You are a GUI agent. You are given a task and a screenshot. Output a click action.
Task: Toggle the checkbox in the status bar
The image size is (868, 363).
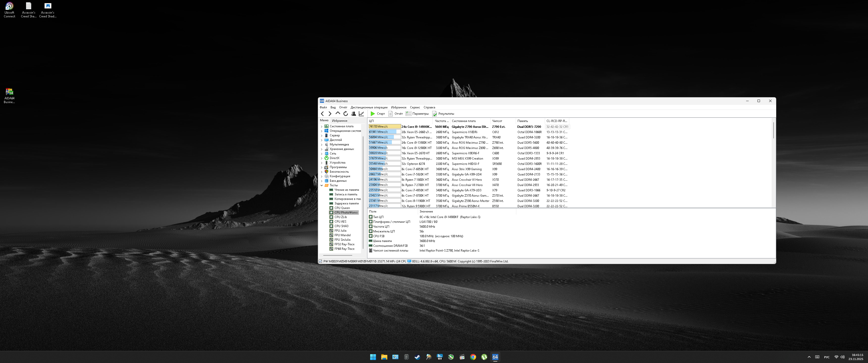point(320,261)
